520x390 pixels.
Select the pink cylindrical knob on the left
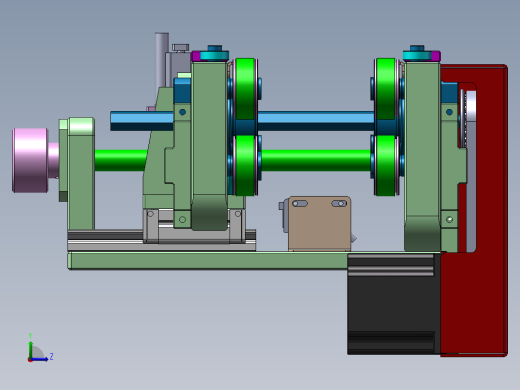[30, 160]
